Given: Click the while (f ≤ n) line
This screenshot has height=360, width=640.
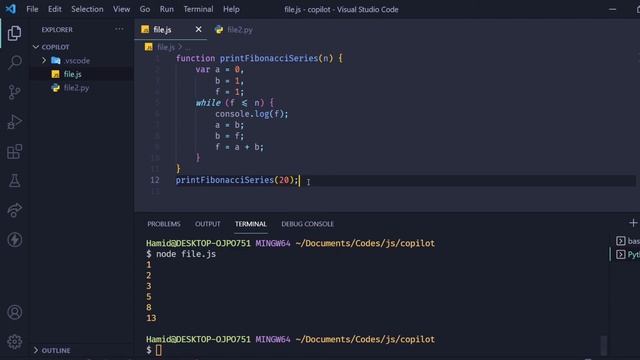Looking at the screenshot, I should tap(235, 103).
